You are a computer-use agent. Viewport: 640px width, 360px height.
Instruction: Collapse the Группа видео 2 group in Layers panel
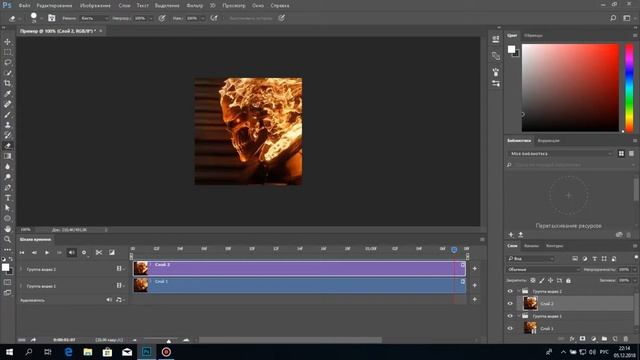(x=519, y=291)
